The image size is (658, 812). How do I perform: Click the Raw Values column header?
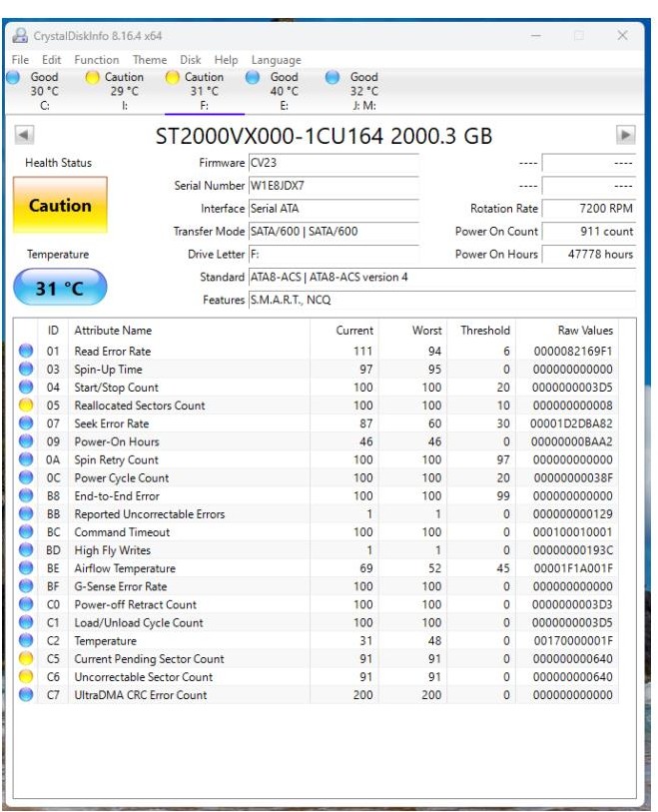click(585, 331)
